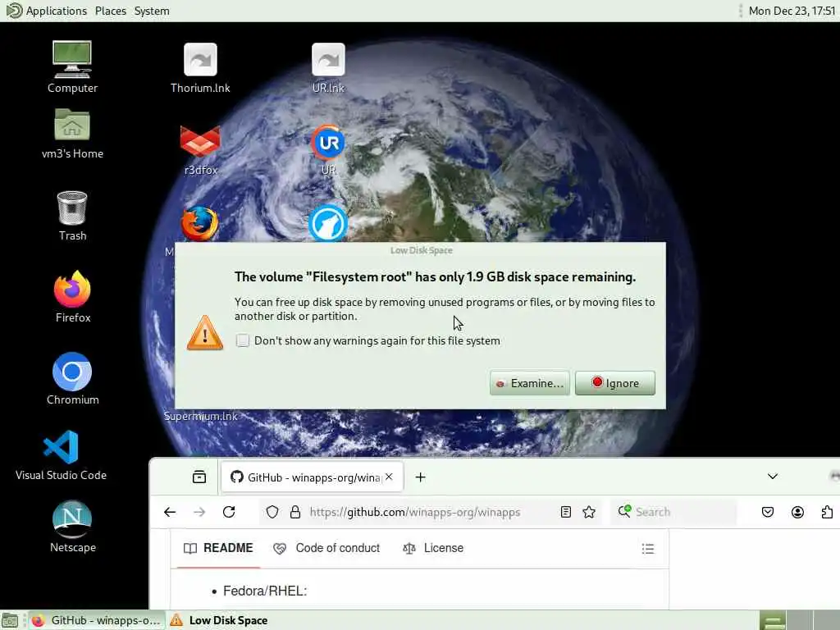The height and width of the screenshot is (630, 840).
Task: Click the Firefox View icon in tab bar
Action: click(199, 477)
